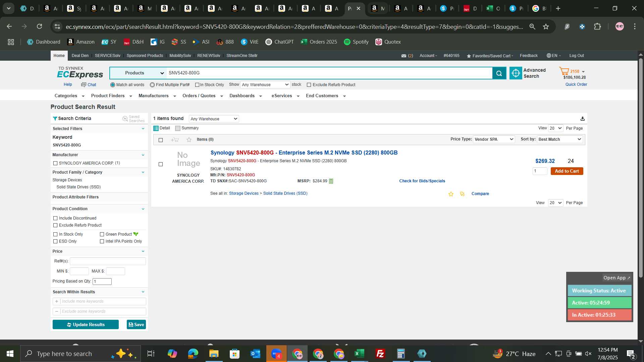Open FileZilla from the taskbar

click(x=380, y=354)
